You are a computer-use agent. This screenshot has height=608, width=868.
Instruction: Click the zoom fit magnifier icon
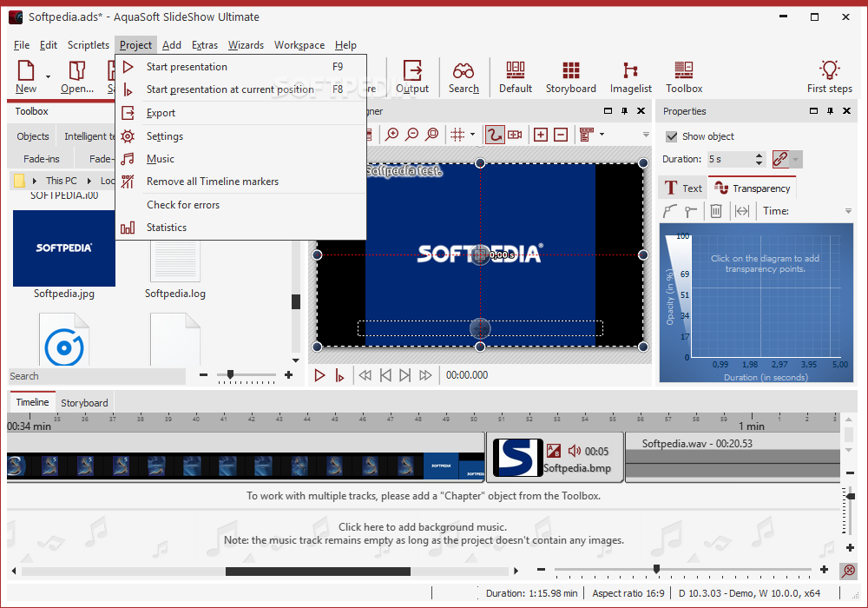[x=431, y=135]
